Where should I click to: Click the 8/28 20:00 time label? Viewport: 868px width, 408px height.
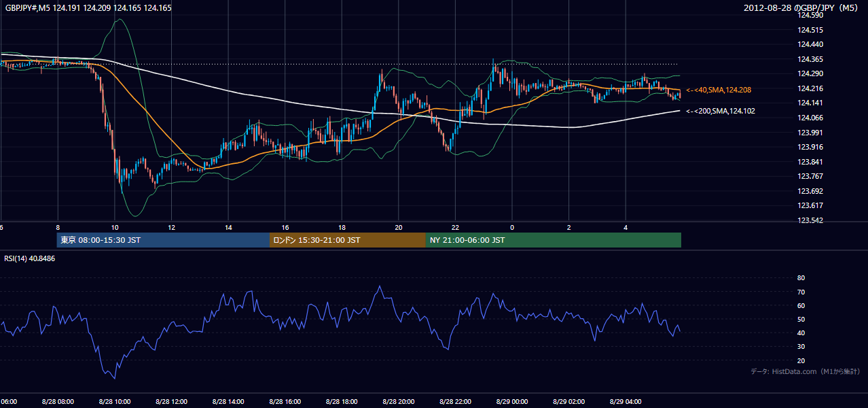399,402
